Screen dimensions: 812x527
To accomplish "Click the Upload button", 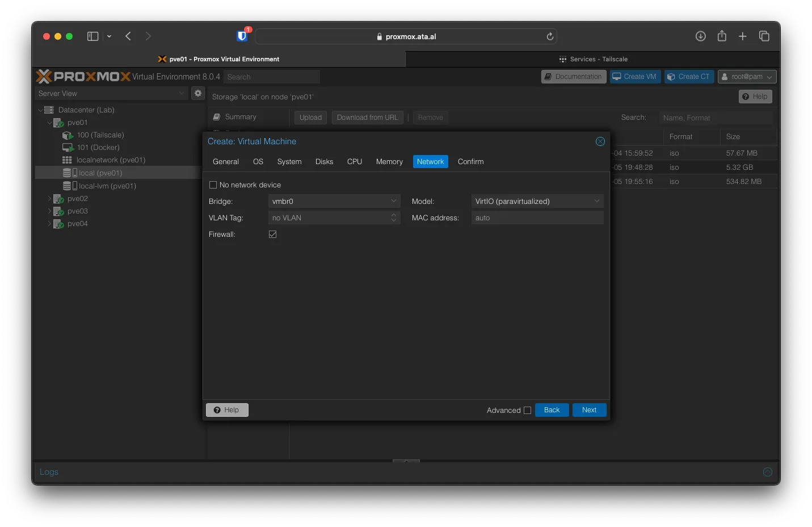I will pyautogui.click(x=311, y=118).
